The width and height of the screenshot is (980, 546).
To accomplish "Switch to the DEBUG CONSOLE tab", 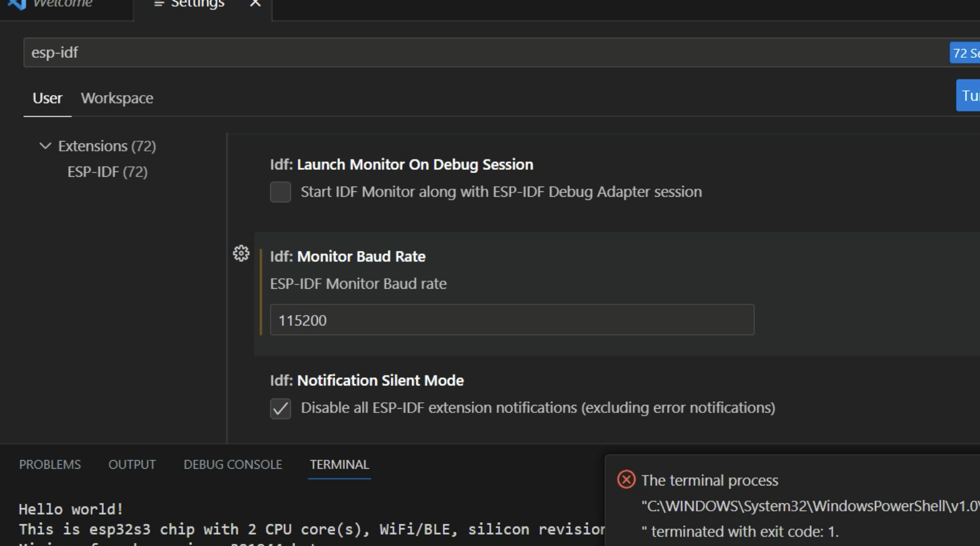I will point(232,464).
